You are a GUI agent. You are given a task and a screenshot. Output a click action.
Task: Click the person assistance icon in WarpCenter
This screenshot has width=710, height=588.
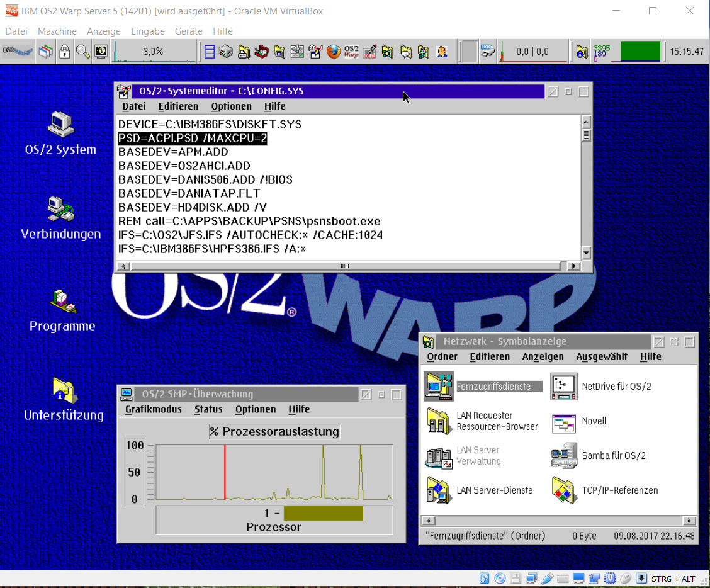tap(441, 52)
